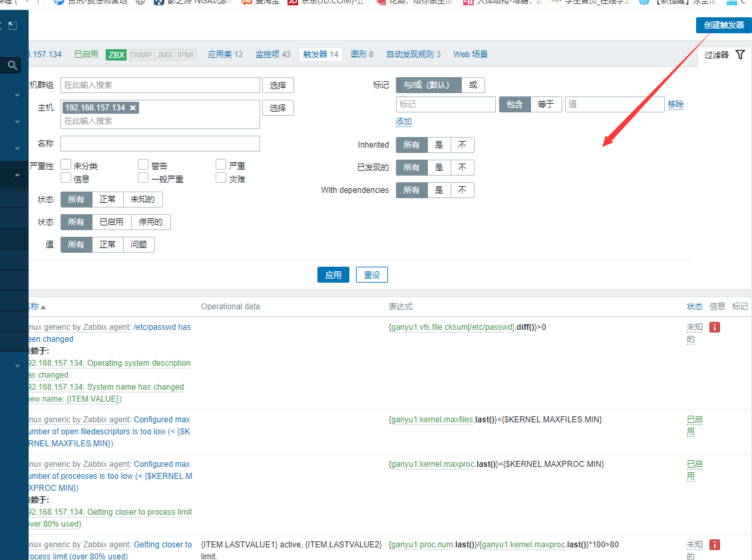This screenshot has width=752, height=560.
Task: Focus the 名称 input field
Action: 160,144
